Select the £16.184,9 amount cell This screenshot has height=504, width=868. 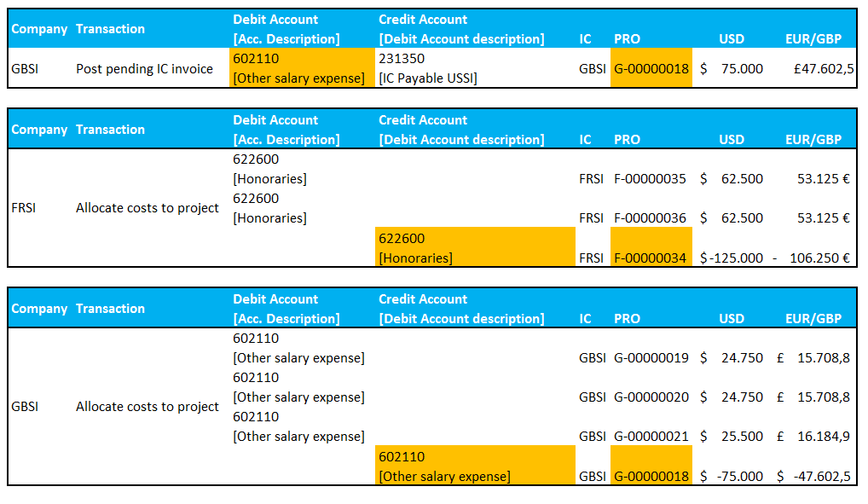click(817, 437)
